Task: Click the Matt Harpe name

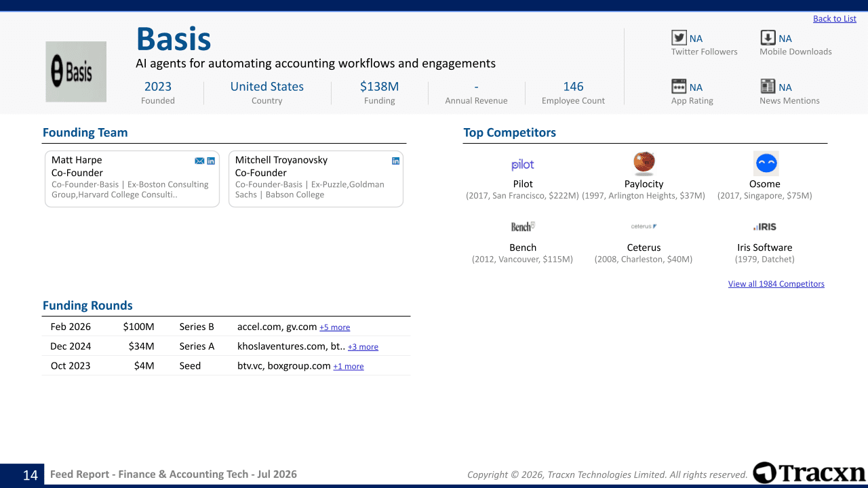Action: pyautogui.click(x=77, y=160)
